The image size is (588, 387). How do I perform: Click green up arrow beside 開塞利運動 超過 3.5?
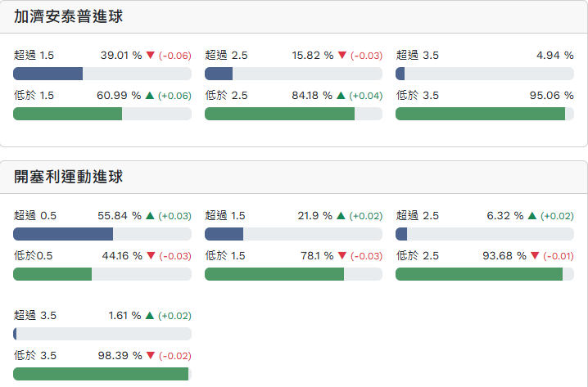[x=150, y=316]
